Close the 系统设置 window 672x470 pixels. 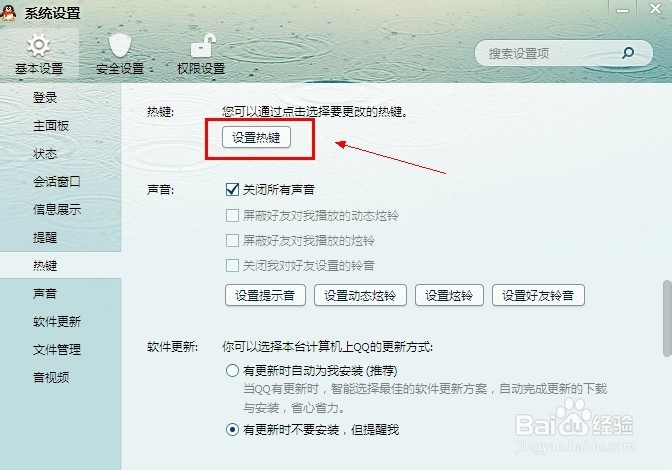tap(655, 9)
